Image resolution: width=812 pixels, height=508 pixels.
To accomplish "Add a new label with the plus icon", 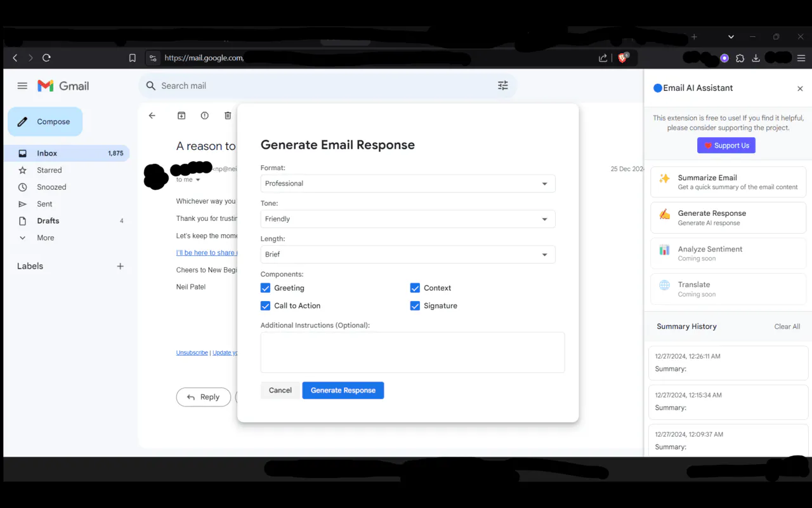I will pyautogui.click(x=120, y=266).
